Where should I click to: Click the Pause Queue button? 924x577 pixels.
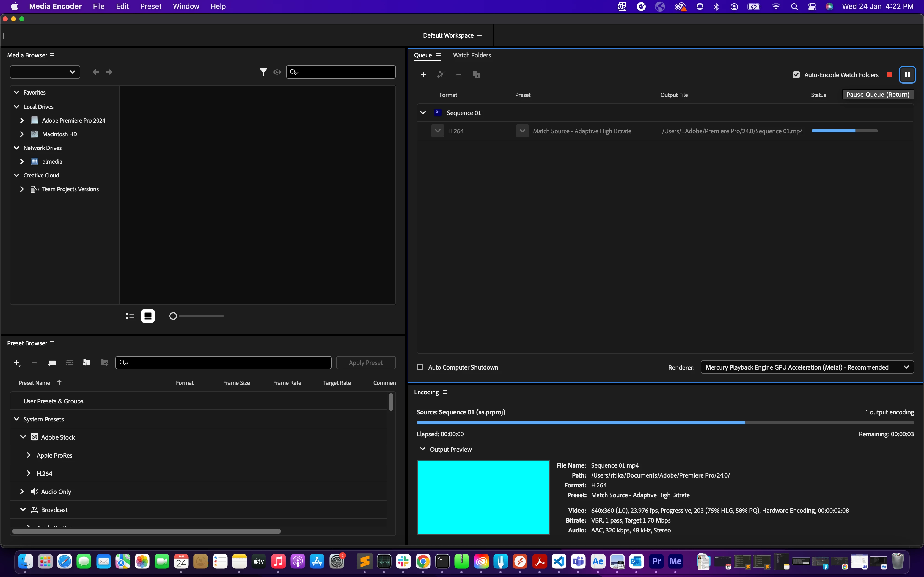(907, 75)
